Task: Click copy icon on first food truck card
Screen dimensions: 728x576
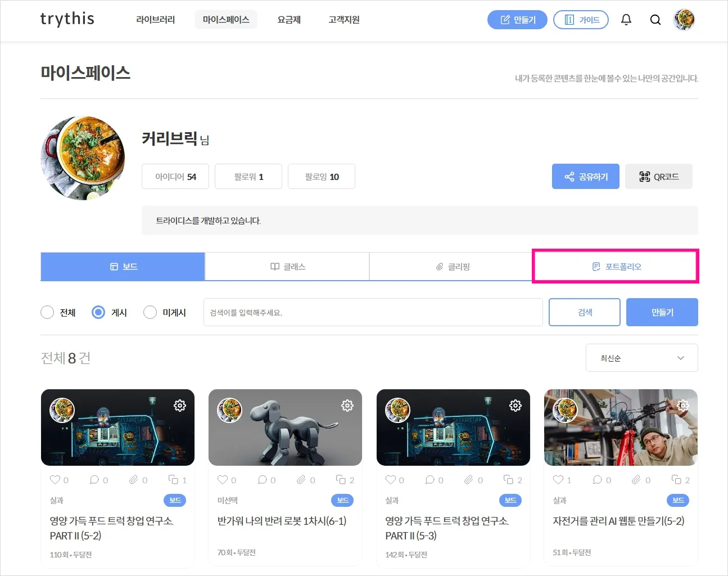Action: point(173,480)
